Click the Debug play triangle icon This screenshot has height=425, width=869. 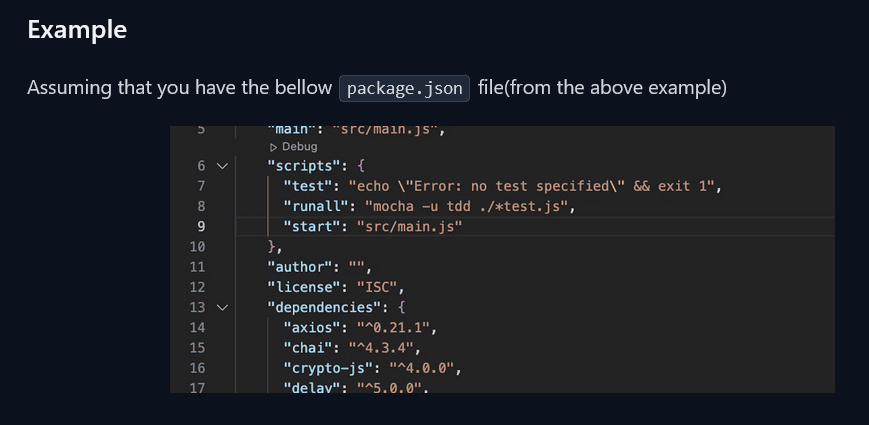coord(273,147)
